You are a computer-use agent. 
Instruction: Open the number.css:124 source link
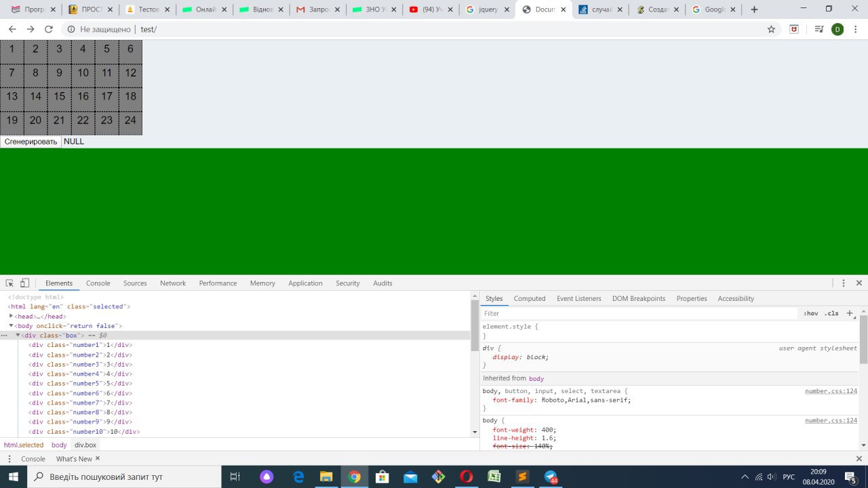click(831, 391)
